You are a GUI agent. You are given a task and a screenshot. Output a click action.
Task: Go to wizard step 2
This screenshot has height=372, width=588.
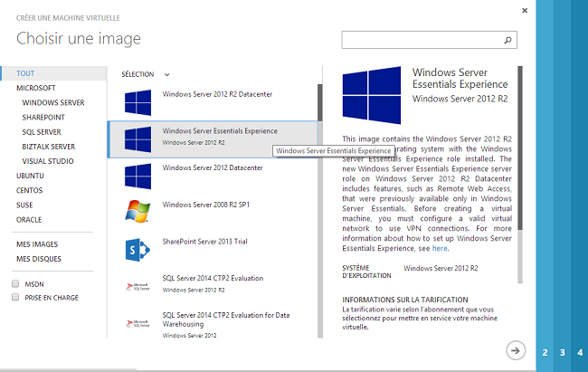click(545, 352)
